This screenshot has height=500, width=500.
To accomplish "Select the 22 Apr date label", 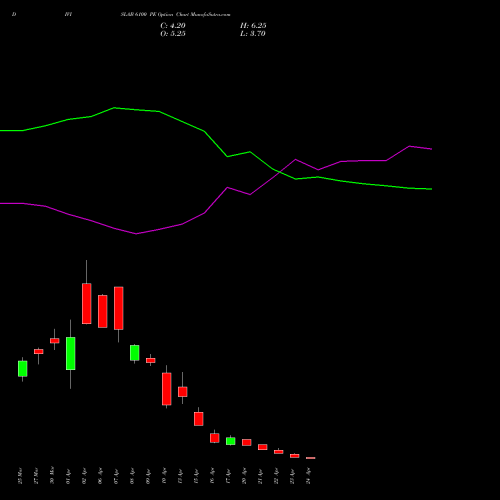I will point(276,476).
